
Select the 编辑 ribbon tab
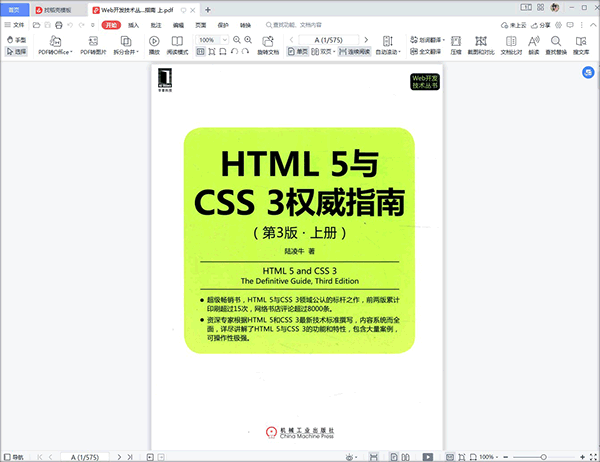(x=178, y=25)
